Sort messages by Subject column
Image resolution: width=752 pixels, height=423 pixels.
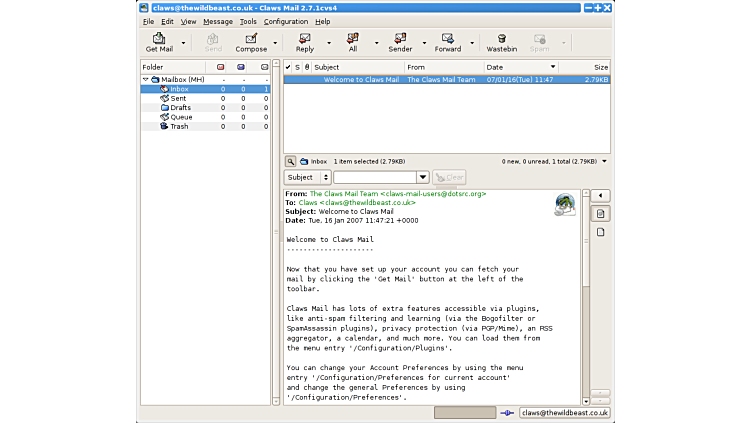coord(358,67)
